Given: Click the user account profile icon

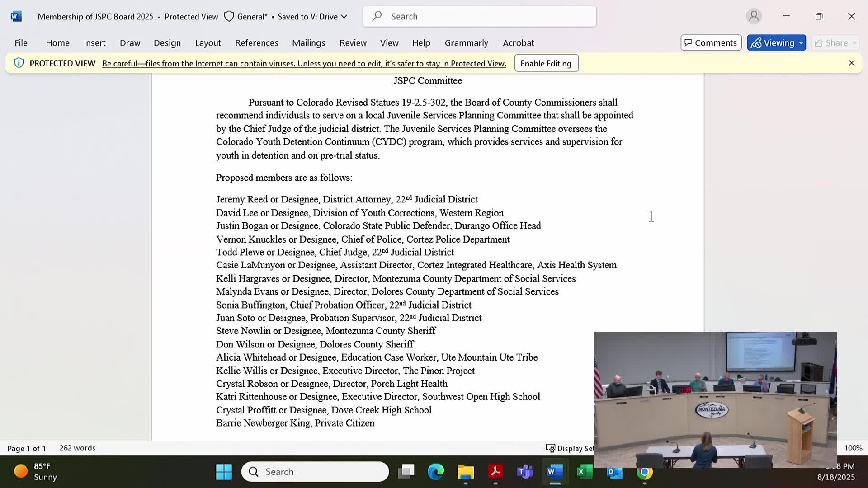Looking at the screenshot, I should tap(754, 16).
